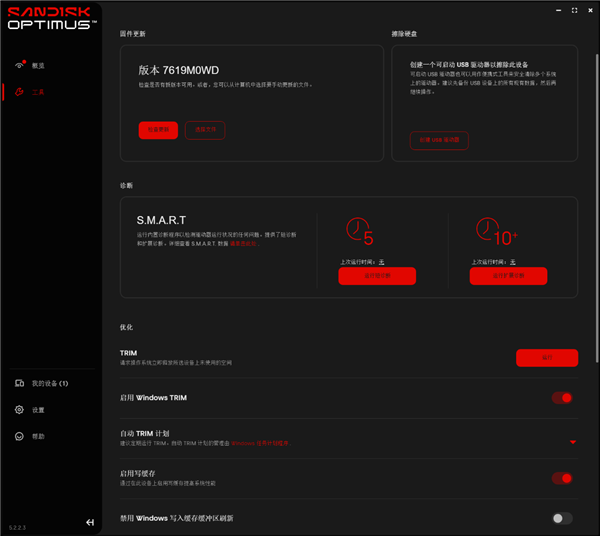Screen dimensions: 600x536
Task: Open the S.M.A.R.T. data red link
Action: click(x=243, y=244)
